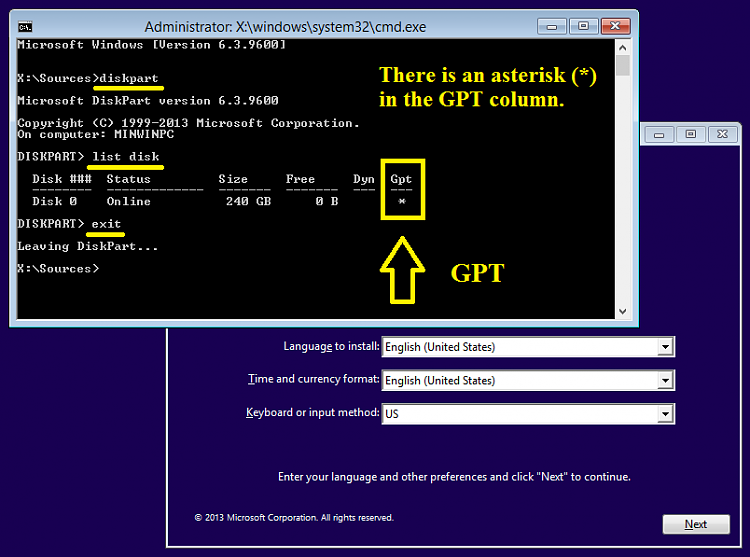This screenshot has width=750, height=557.
Task: Open the Time and currency format dropdown
Action: [665, 381]
